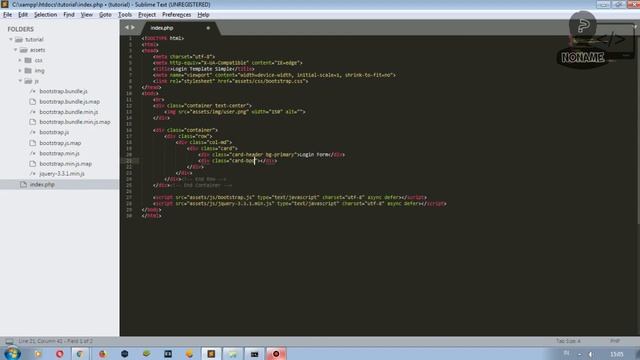
Task: Click the tutorial folder icon
Action: [19, 40]
